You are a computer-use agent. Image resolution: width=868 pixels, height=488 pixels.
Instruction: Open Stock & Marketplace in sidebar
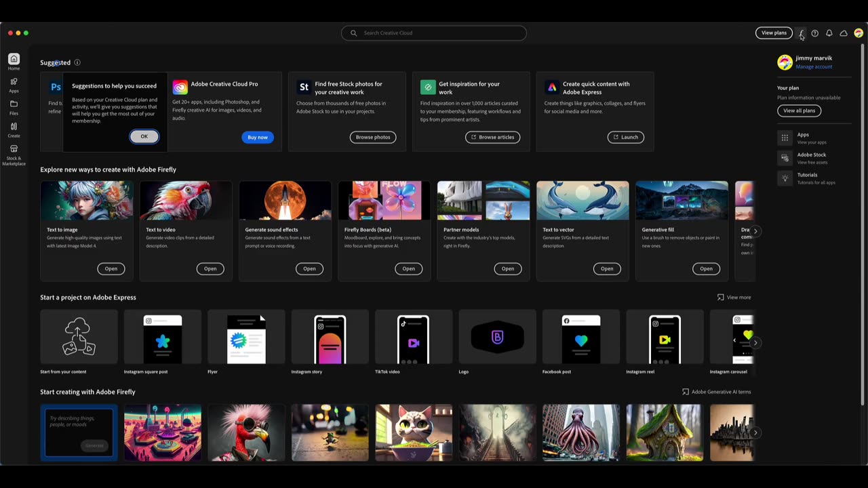tap(14, 155)
